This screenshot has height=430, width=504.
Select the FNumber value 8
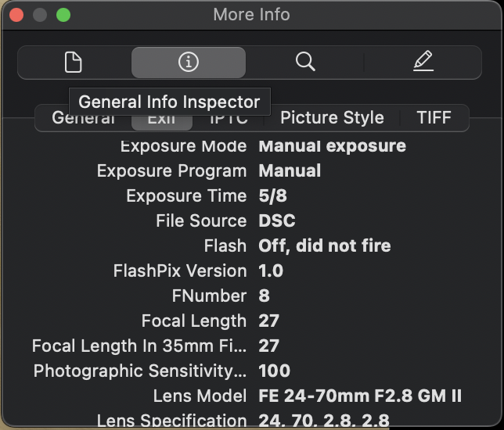coord(264,296)
